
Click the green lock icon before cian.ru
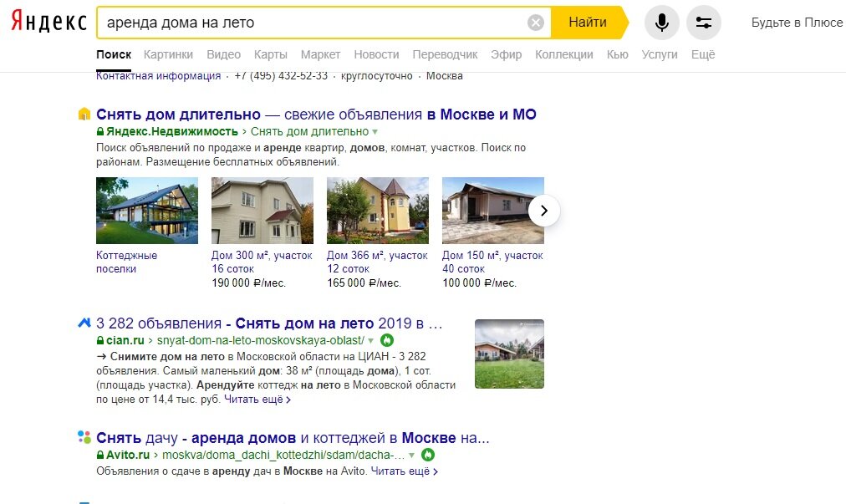coord(99,340)
